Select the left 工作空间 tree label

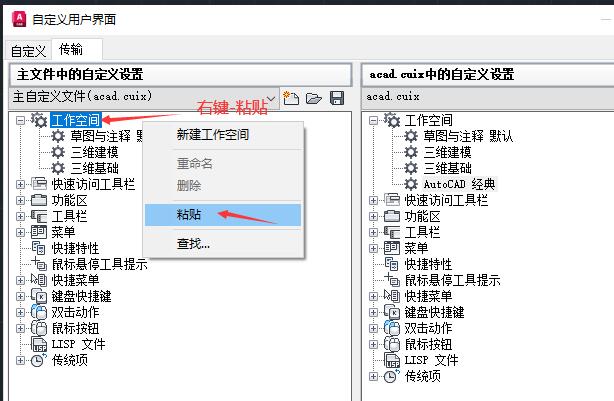pyautogui.click(x=76, y=120)
